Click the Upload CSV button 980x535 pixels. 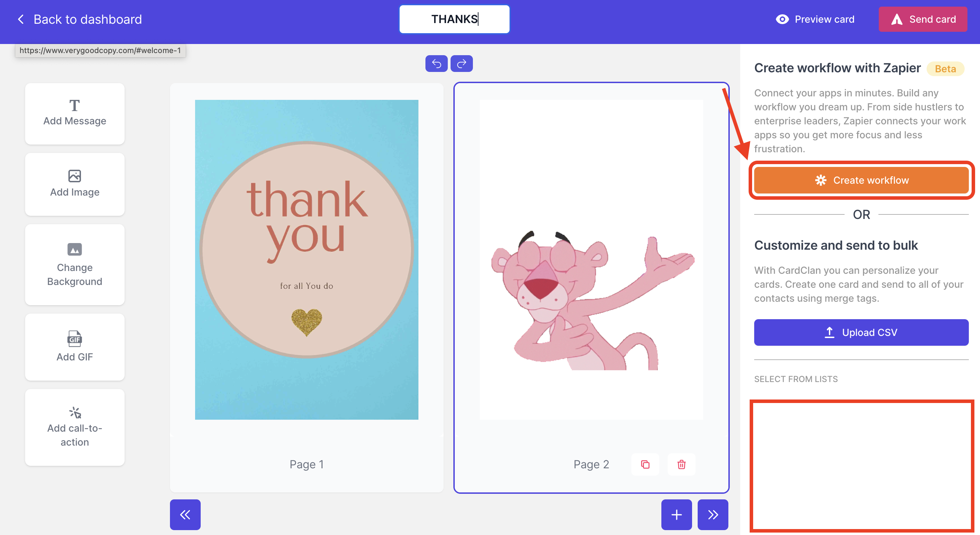(x=861, y=332)
